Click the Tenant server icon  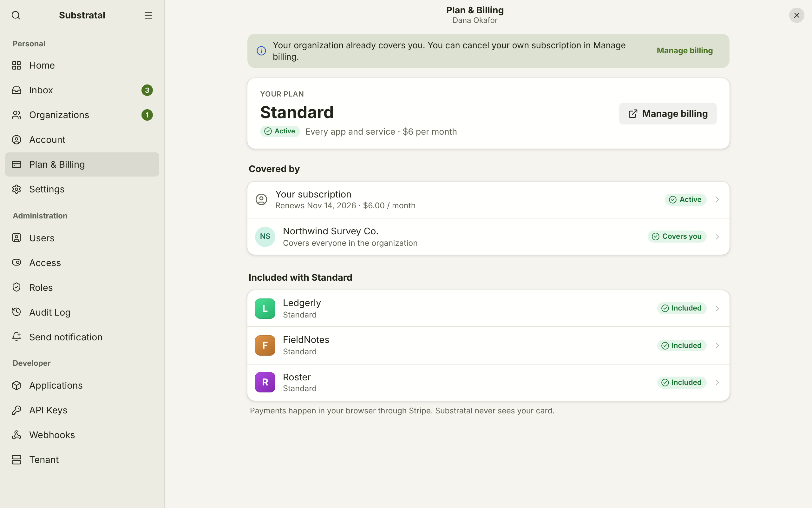16,460
